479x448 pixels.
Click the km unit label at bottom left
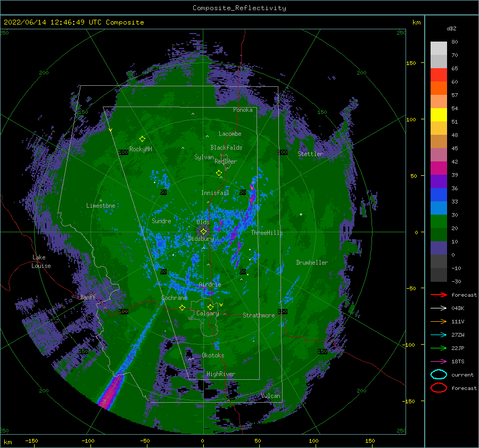click(x=7, y=442)
